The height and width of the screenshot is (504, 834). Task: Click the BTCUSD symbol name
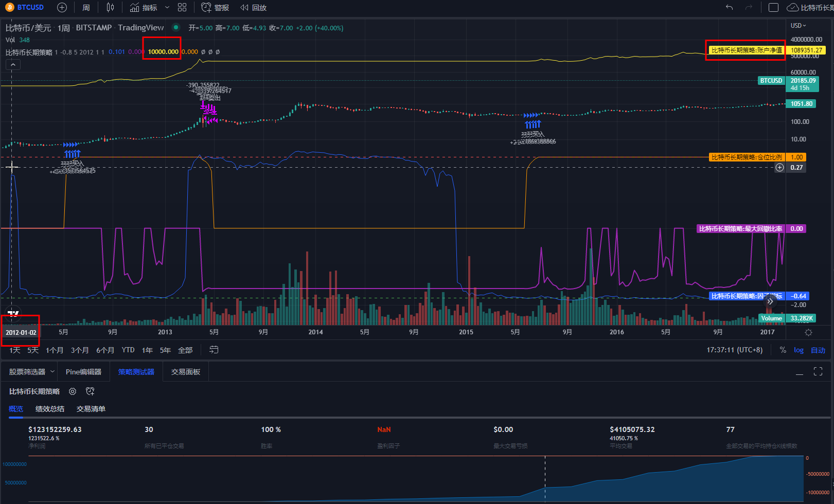[30, 7]
